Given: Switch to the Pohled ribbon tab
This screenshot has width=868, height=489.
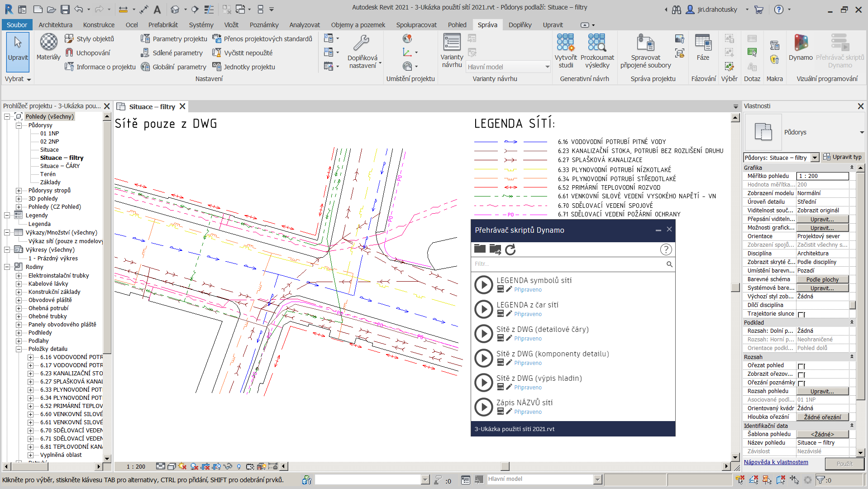Looking at the screenshot, I should tap(457, 25).
